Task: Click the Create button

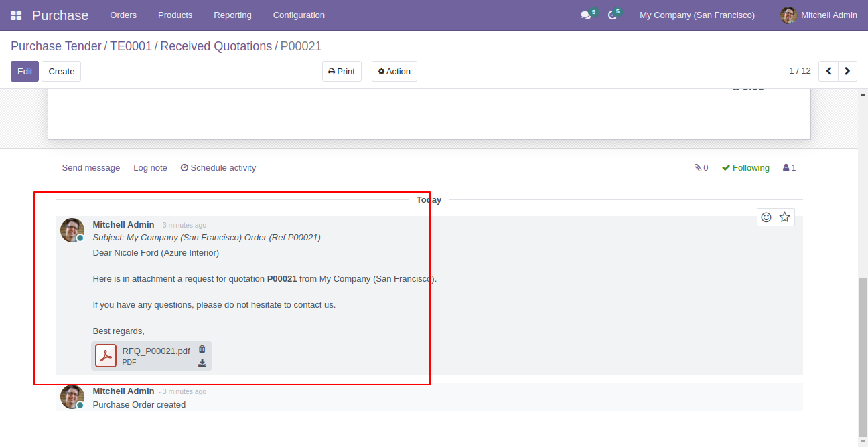Action: 62,72
